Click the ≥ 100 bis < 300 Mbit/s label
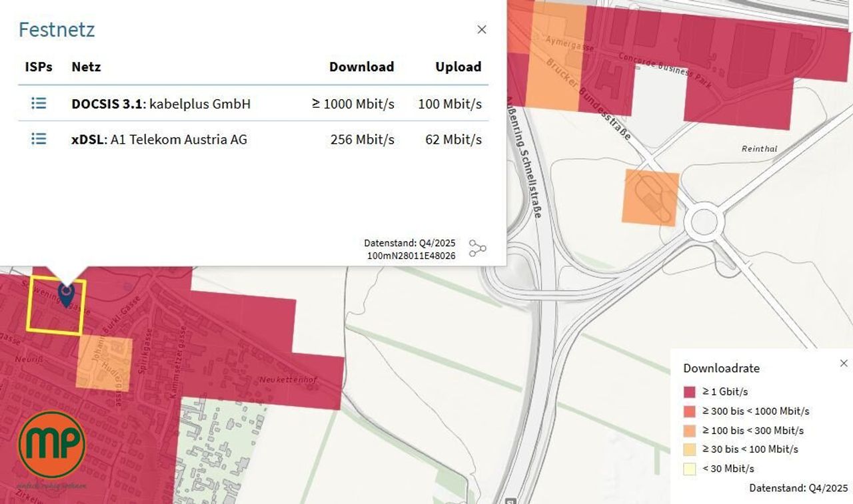Screen dimensions: 853x504 click(x=753, y=430)
